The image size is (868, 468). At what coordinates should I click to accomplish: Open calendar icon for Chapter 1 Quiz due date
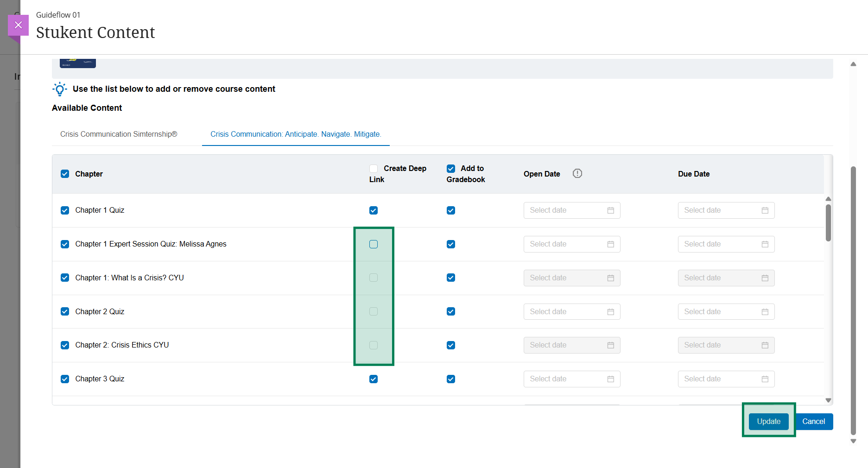[x=765, y=210]
